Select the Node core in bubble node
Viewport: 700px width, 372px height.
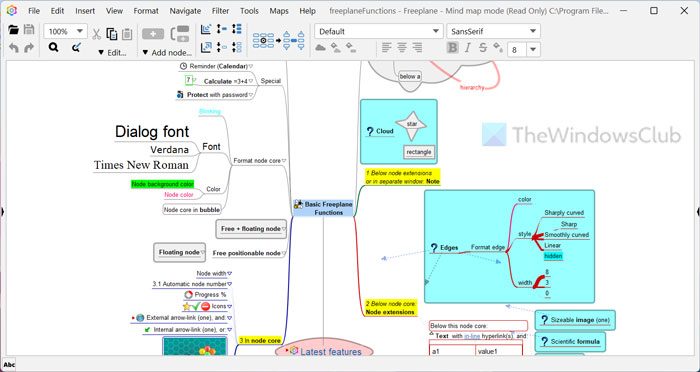192,209
